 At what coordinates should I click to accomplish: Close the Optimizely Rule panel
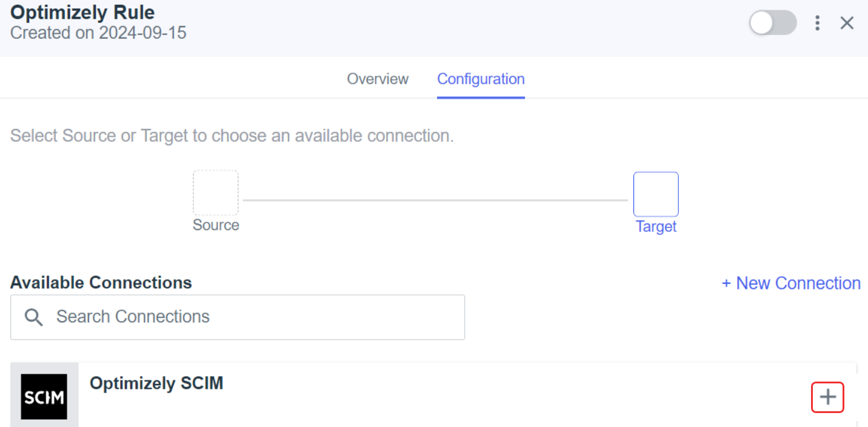847,23
